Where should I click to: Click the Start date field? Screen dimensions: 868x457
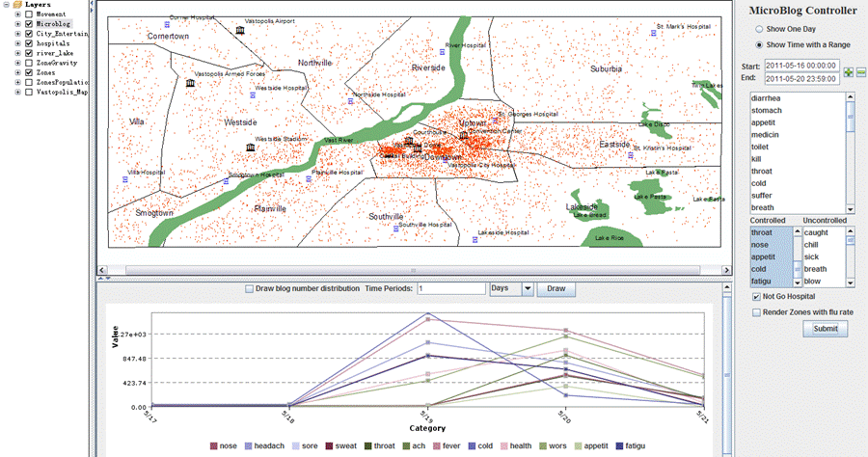801,66
